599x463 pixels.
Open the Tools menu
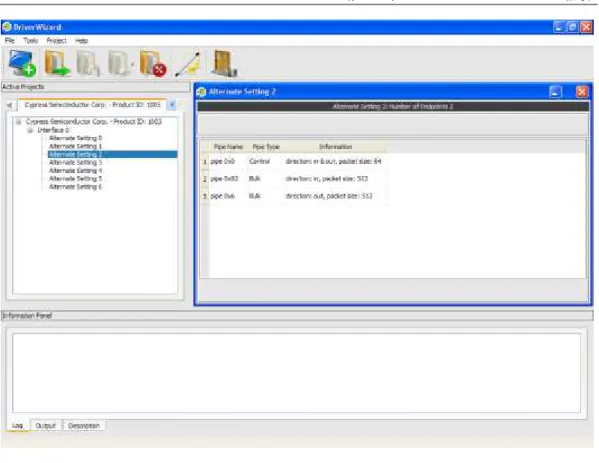pos(31,40)
